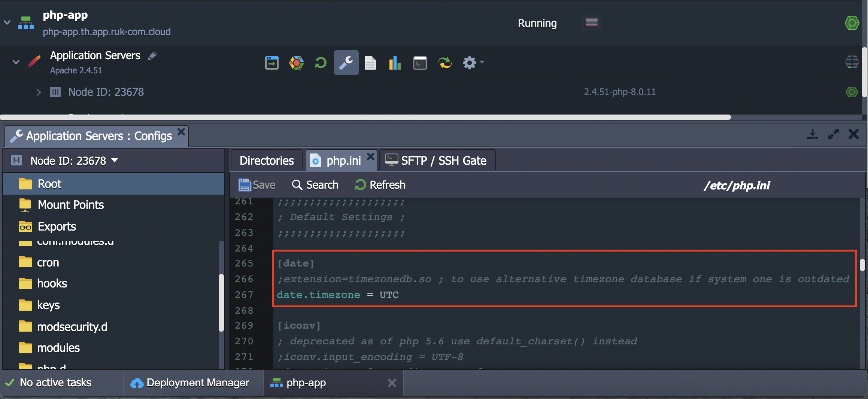Click the globe icon on Application Servers row
Screen dimensions: 868x399
pyautogui.click(x=852, y=62)
